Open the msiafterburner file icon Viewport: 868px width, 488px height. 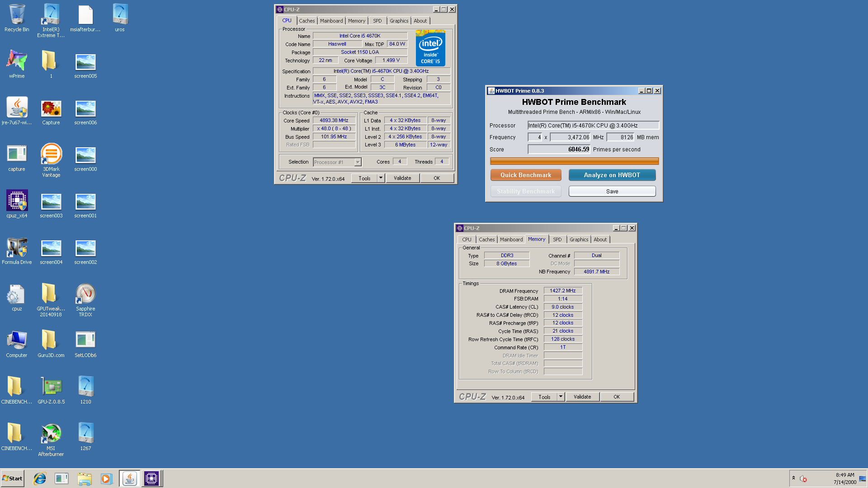(85, 18)
